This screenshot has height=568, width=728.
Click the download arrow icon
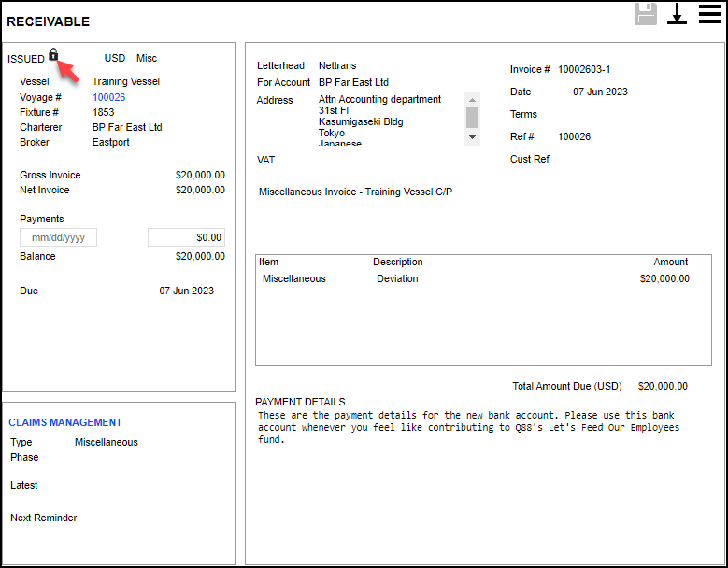click(677, 14)
